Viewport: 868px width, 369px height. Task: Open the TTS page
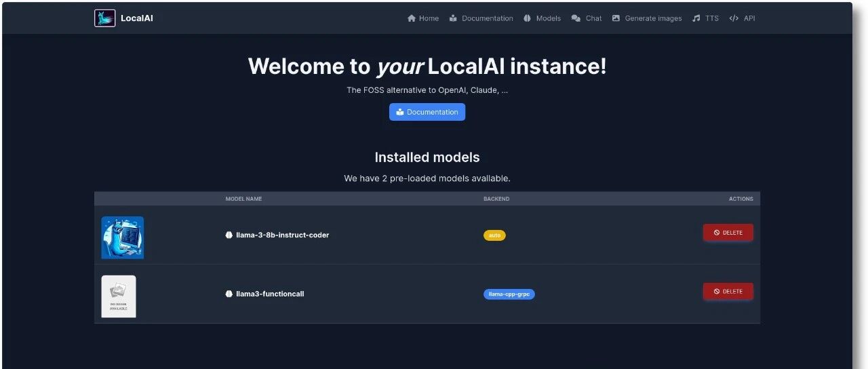pyautogui.click(x=705, y=18)
